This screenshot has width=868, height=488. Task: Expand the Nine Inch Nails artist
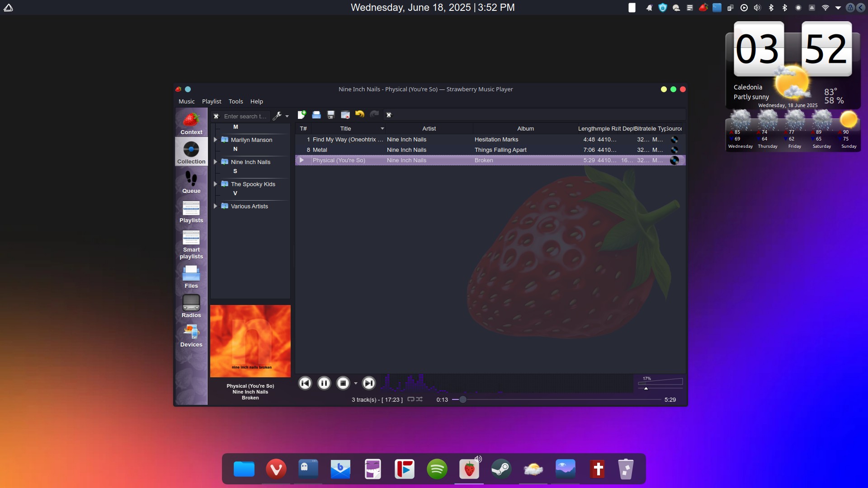tap(216, 162)
